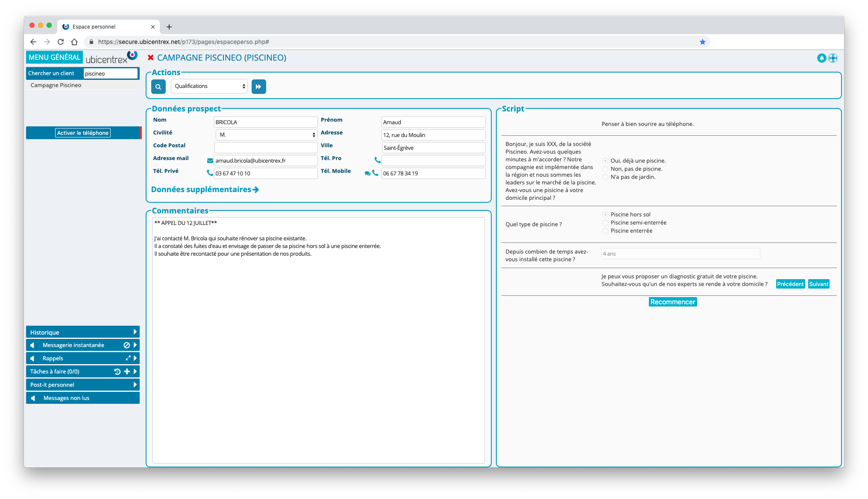Click the empty Tél. Pro field
The width and height of the screenshot is (868, 499).
433,160
